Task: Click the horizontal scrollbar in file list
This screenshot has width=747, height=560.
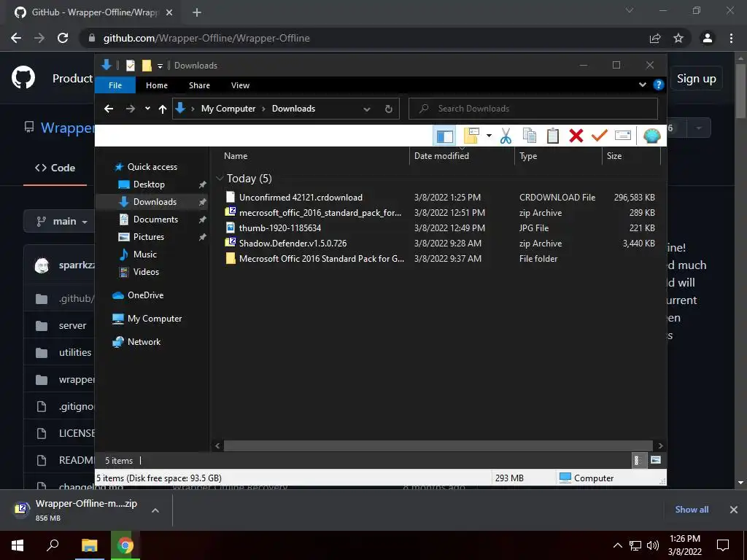Action: click(x=438, y=446)
